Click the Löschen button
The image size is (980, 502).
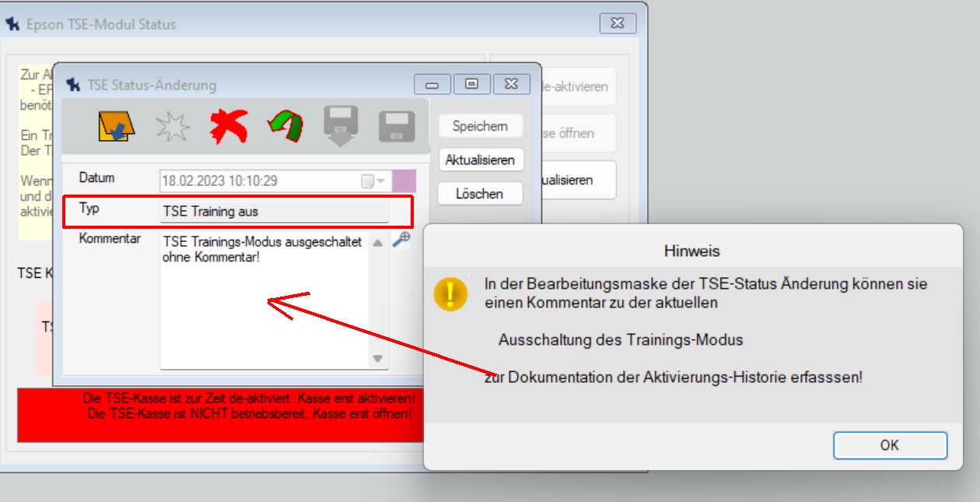coord(479,194)
